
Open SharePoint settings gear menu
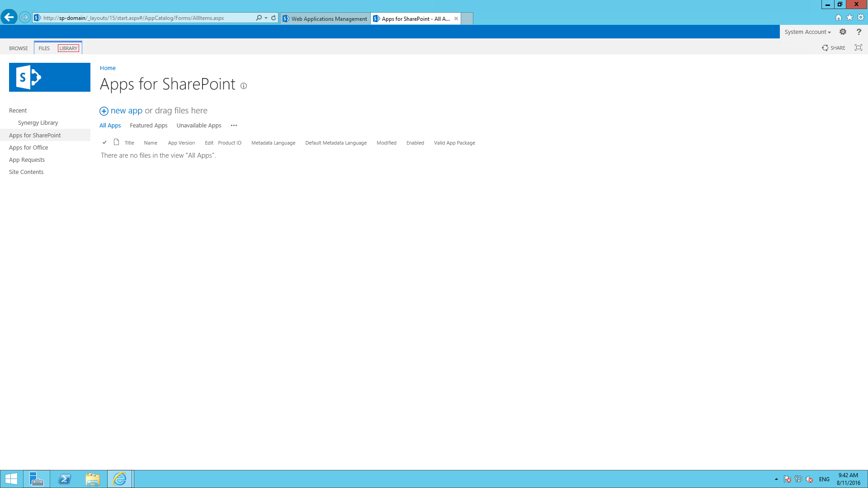point(843,32)
